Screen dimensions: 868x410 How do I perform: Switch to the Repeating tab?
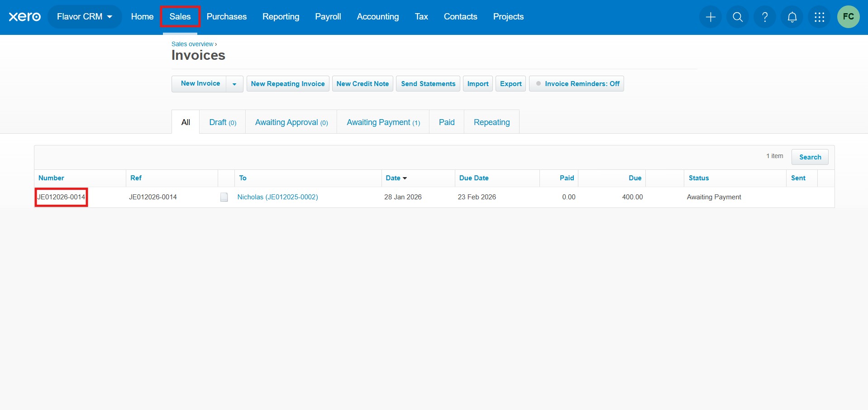491,122
